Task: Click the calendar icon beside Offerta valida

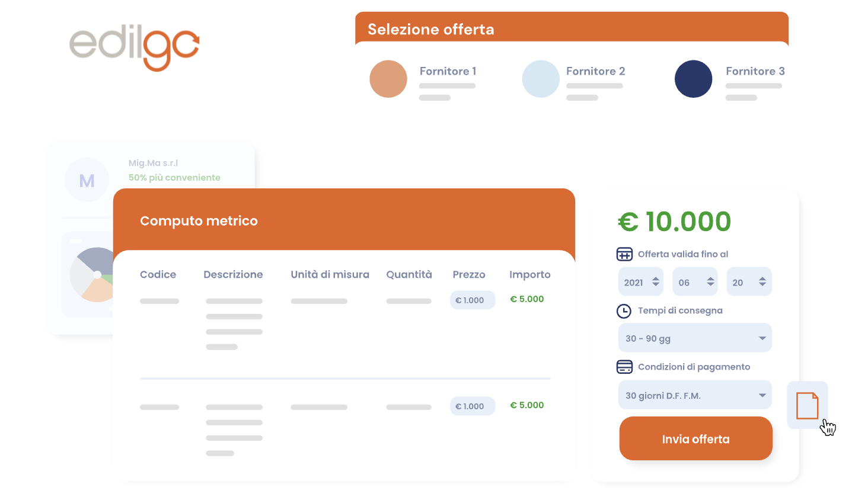Action: (624, 254)
